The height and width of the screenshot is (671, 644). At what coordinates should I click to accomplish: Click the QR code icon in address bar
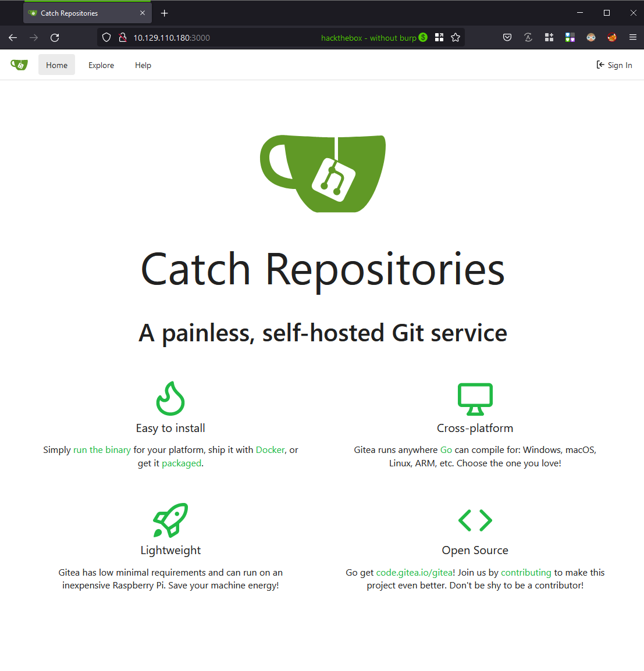439,37
